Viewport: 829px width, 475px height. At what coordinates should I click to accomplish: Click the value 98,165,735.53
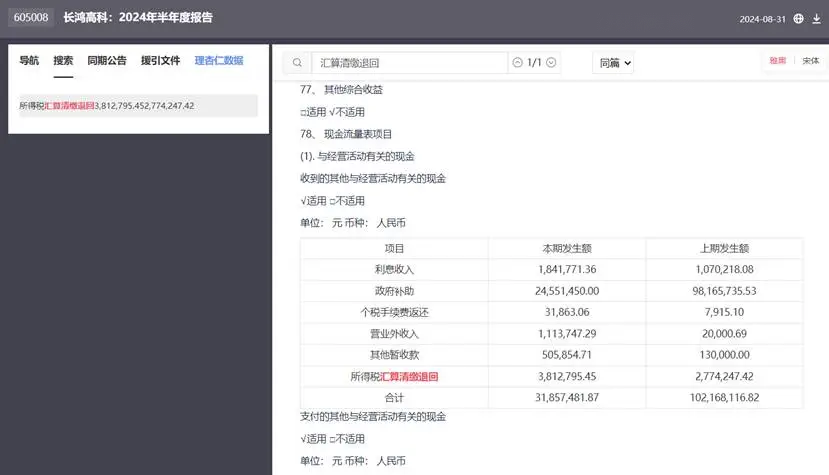tap(724, 291)
